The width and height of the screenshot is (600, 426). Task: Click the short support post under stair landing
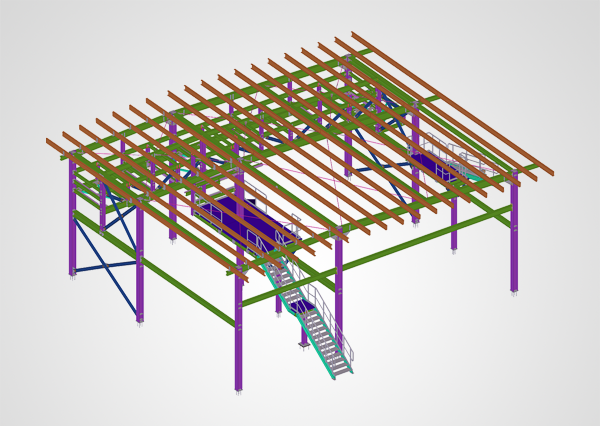(304, 330)
